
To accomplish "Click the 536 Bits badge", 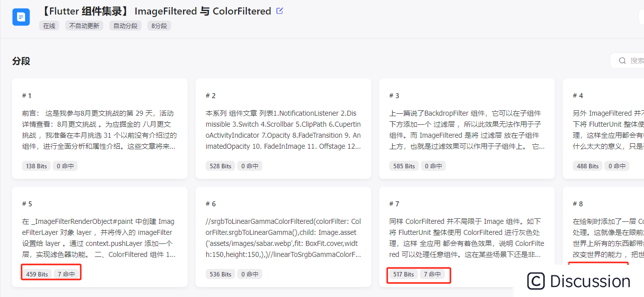I will 220,274.
